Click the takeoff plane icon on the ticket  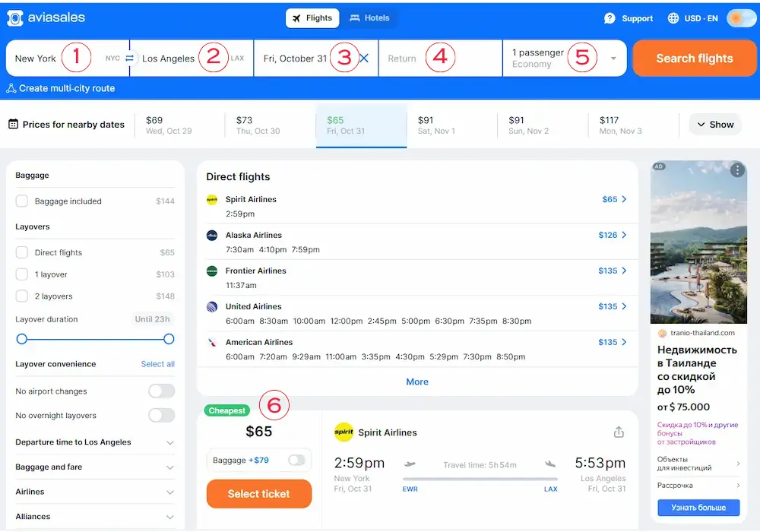pyautogui.click(x=410, y=464)
